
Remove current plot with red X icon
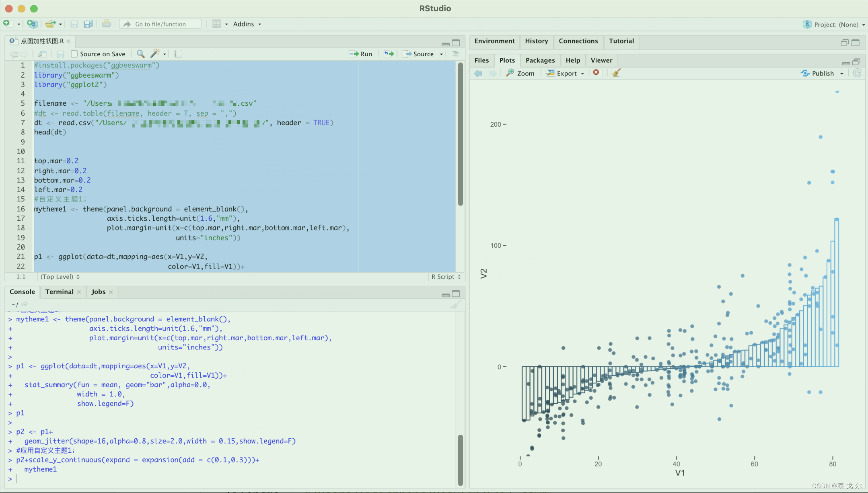click(596, 73)
